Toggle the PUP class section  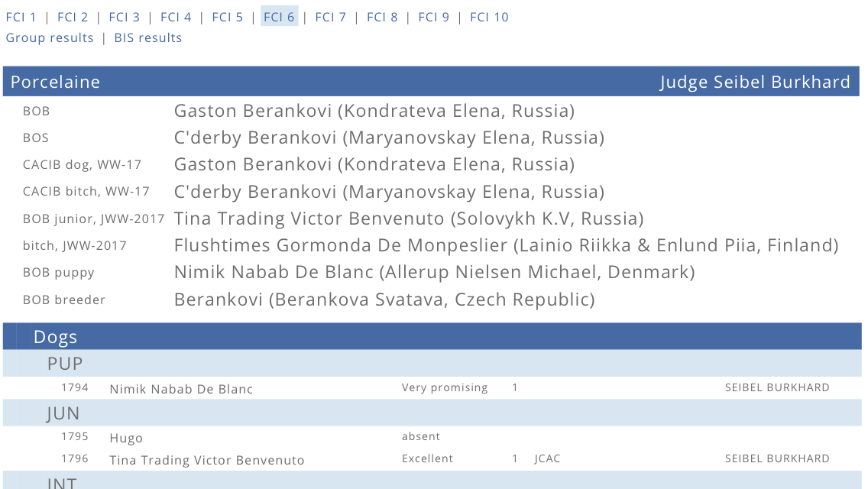(432, 363)
